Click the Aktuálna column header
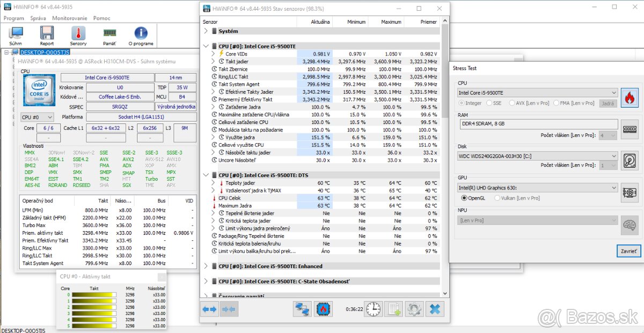This screenshot has height=333, width=644. (314, 22)
